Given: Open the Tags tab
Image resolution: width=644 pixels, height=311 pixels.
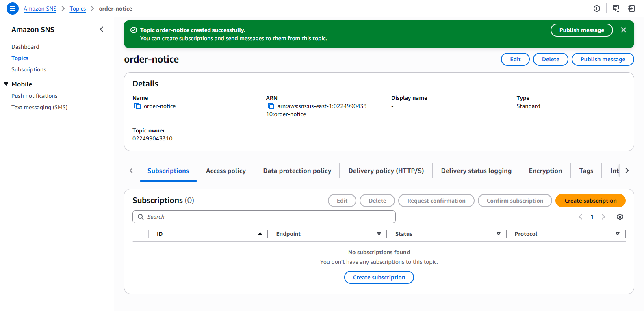Looking at the screenshot, I should tap(586, 171).
